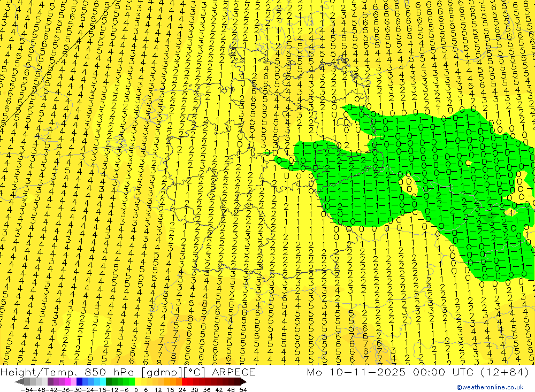
Task: Click the '18' label on the color scale
Action: pos(170,390)
